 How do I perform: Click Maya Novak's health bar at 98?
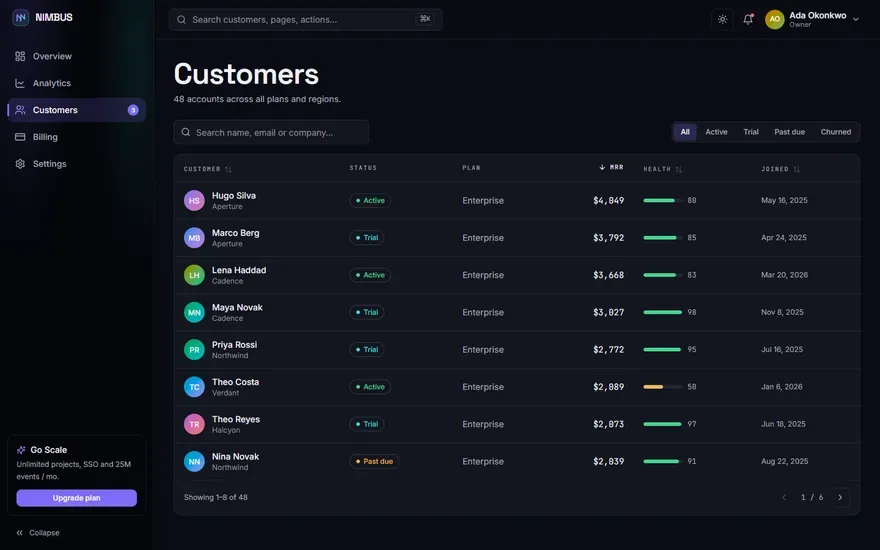pyautogui.click(x=662, y=312)
